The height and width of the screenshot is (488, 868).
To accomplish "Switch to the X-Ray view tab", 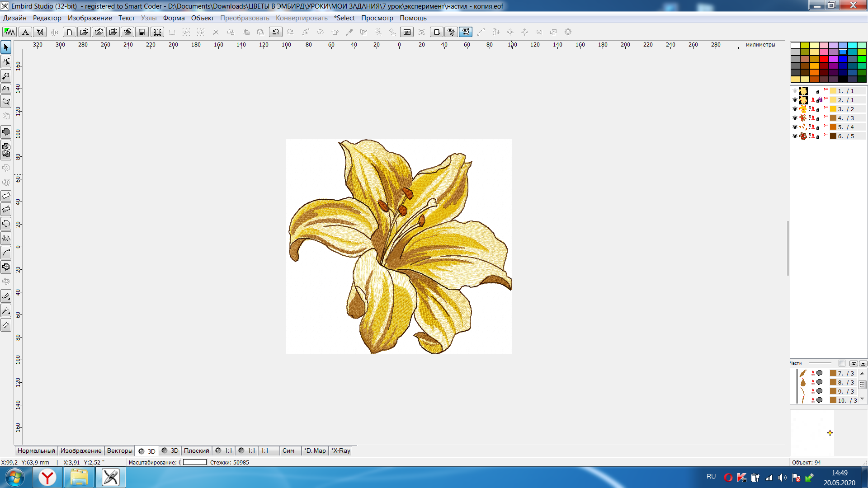I will tap(341, 450).
